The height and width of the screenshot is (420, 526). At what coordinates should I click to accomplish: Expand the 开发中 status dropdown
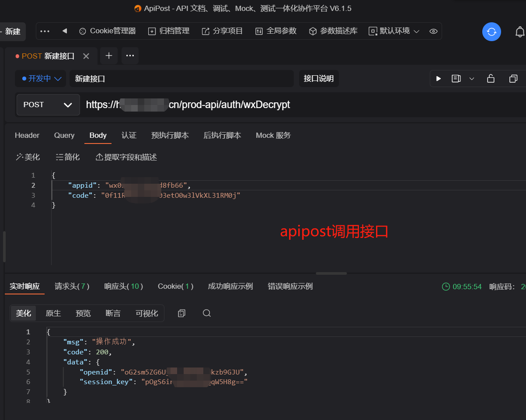coord(41,79)
